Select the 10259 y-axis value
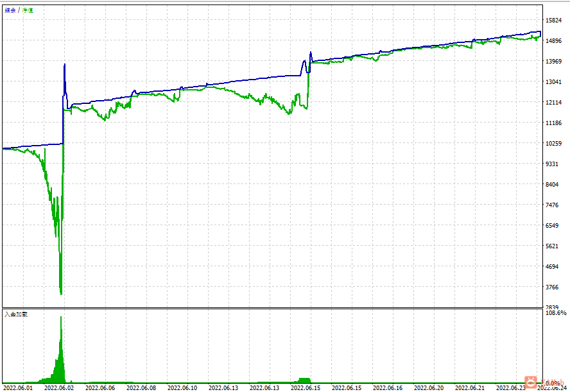The height and width of the screenshot is (392, 570). pyautogui.click(x=554, y=144)
